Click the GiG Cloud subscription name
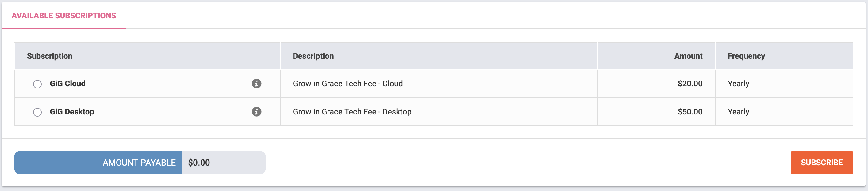 pos(67,83)
